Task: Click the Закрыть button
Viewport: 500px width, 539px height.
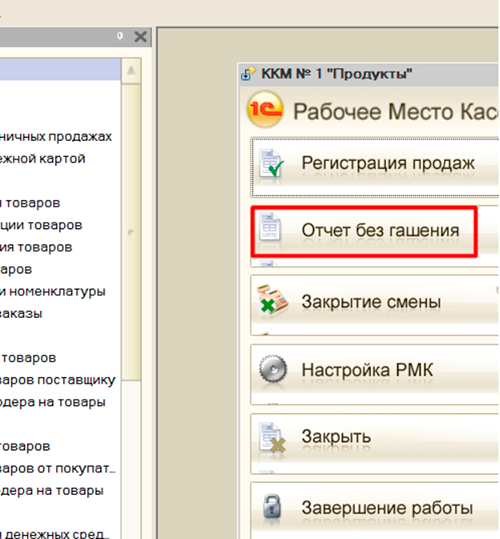Action: (x=375, y=443)
